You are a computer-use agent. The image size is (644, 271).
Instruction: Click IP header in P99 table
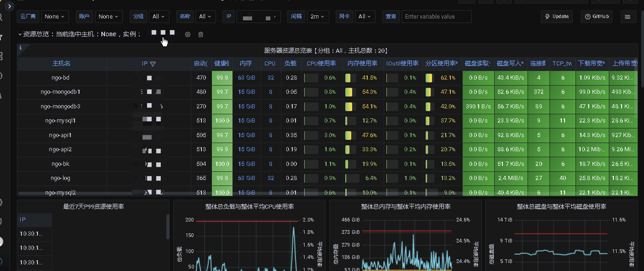23,220
